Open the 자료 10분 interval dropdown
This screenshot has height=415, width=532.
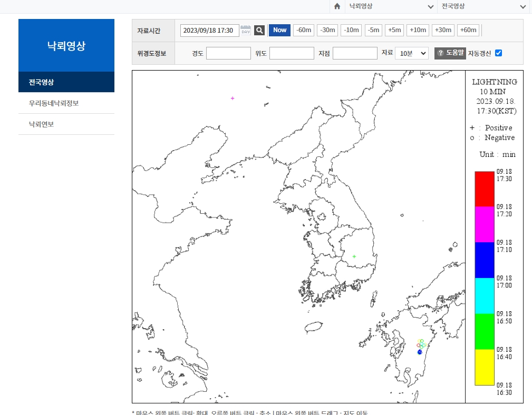411,53
